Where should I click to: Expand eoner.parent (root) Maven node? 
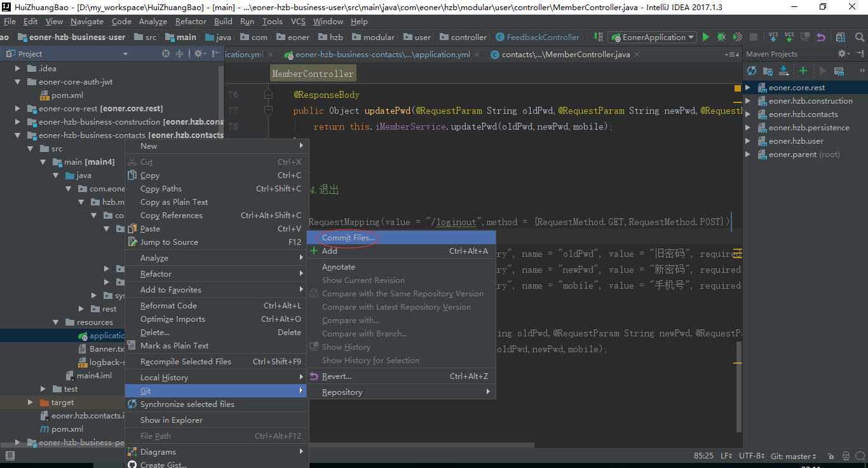(748, 155)
